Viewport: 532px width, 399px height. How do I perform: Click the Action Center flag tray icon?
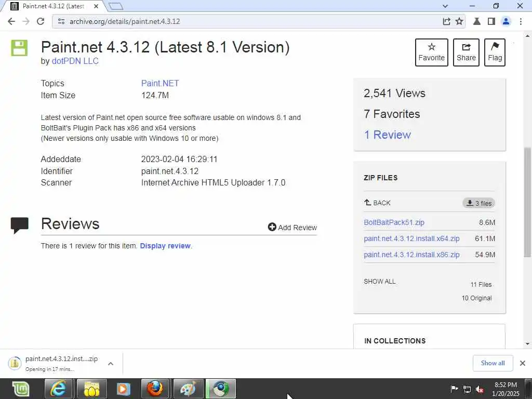[x=454, y=389]
